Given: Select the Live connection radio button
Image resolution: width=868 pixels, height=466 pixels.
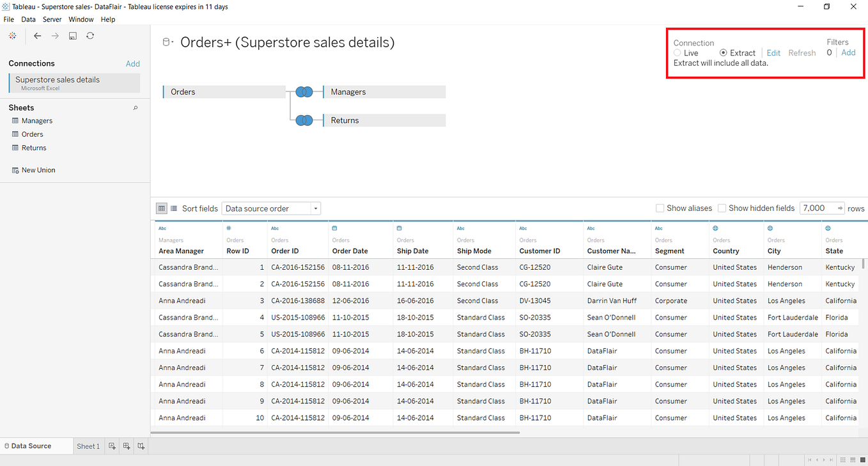Looking at the screenshot, I should pos(678,53).
